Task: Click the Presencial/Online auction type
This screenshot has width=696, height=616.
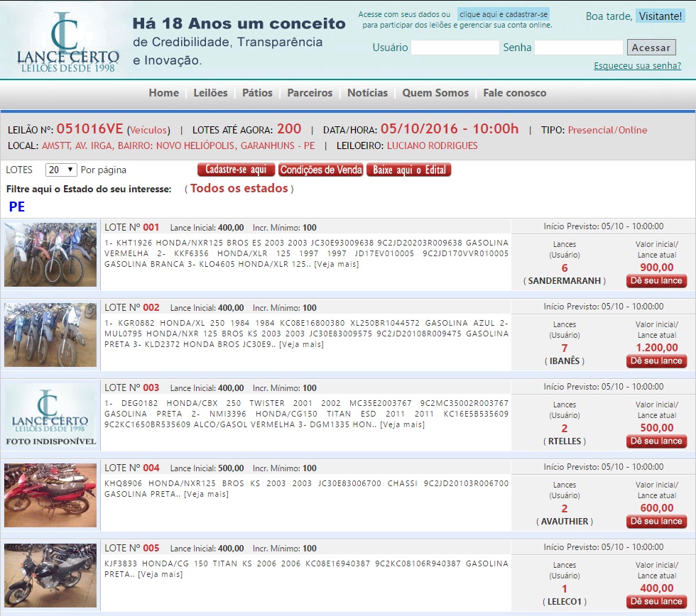Action: (608, 130)
